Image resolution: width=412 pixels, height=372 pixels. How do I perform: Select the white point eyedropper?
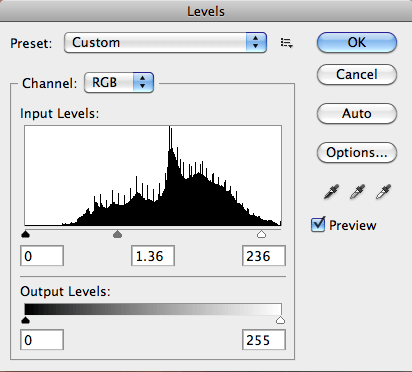coord(383,192)
